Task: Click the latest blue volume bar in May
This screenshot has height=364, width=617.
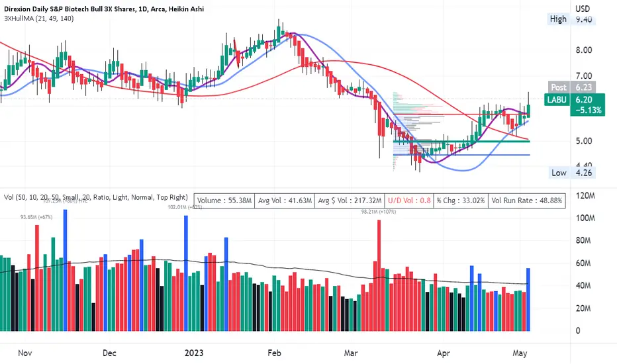Action: (x=528, y=299)
